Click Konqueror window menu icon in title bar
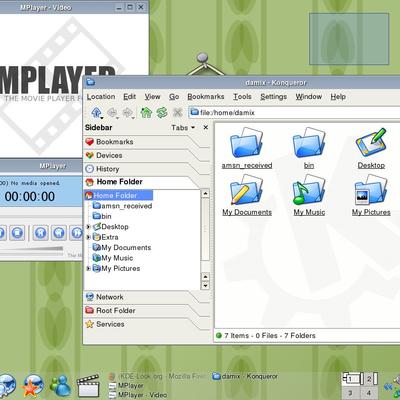The height and width of the screenshot is (400, 400). pos(90,82)
